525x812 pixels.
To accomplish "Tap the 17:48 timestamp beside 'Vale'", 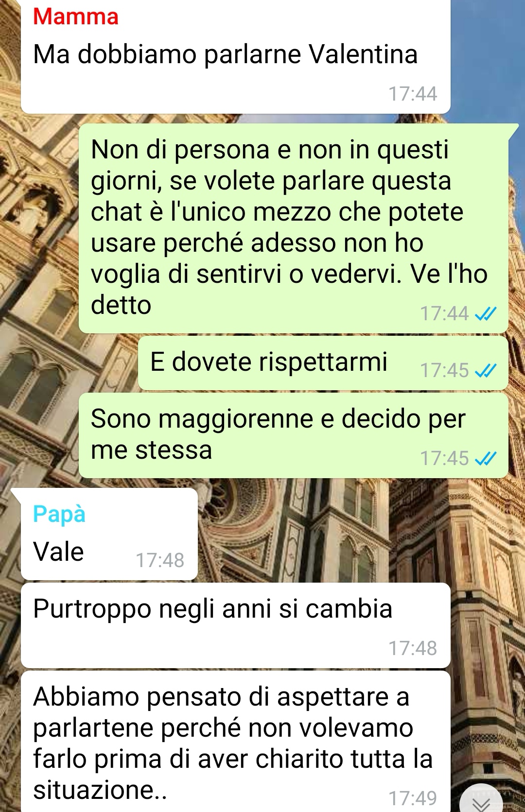I will point(160,560).
